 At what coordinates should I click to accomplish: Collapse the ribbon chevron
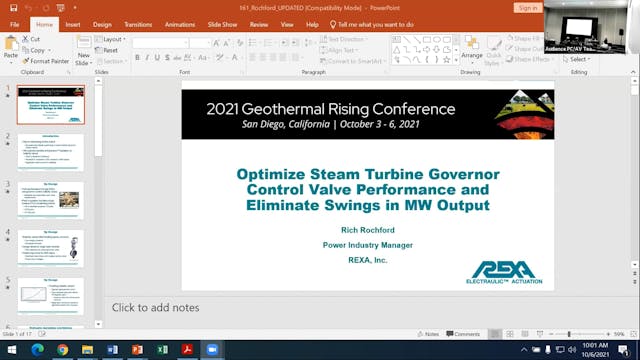pos(633,72)
